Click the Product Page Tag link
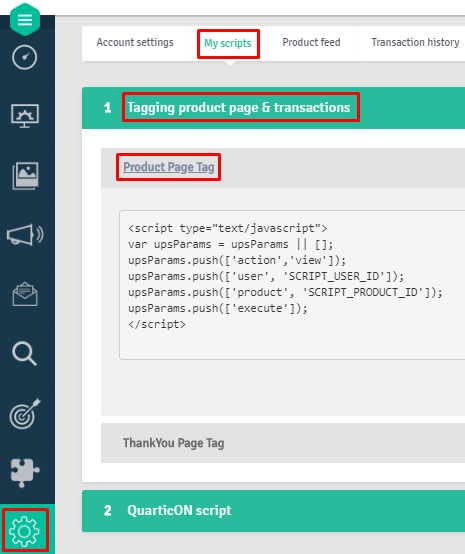The height and width of the screenshot is (554, 465). click(169, 167)
